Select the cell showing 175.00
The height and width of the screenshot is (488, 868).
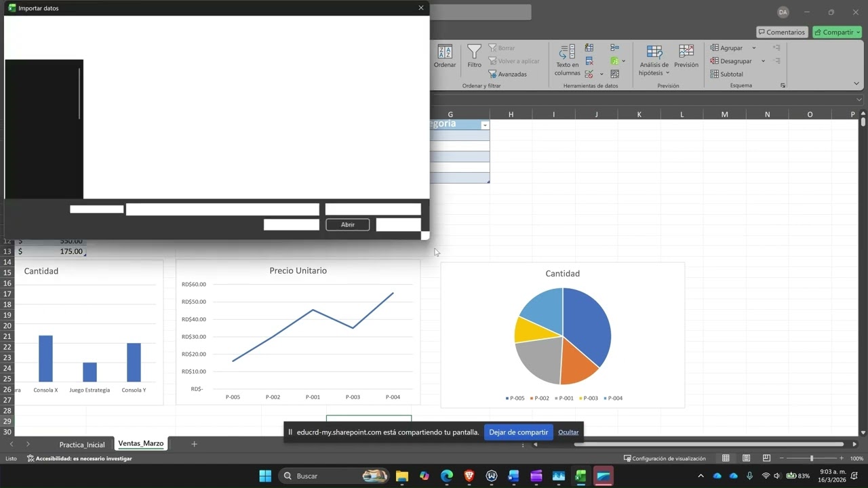pyautogui.click(x=52, y=251)
